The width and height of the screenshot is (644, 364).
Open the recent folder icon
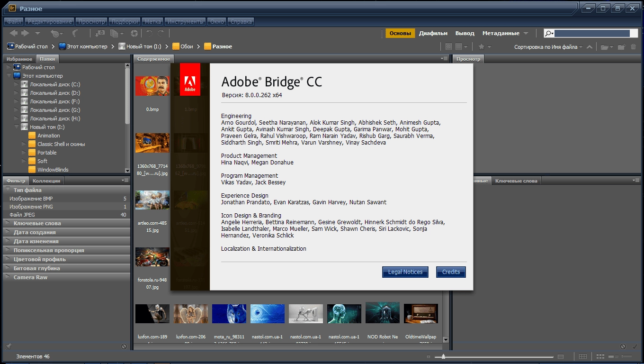point(607,46)
